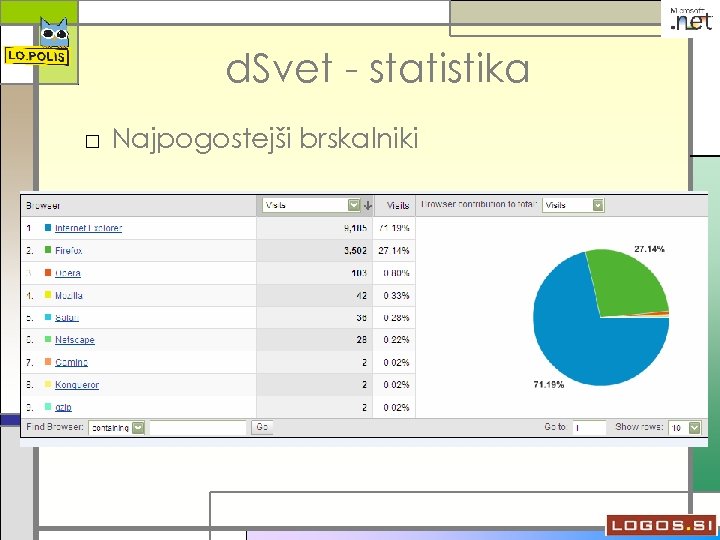The width and height of the screenshot is (720, 540).
Task: Click the '27.14%' pie chart label
Action: point(649,249)
